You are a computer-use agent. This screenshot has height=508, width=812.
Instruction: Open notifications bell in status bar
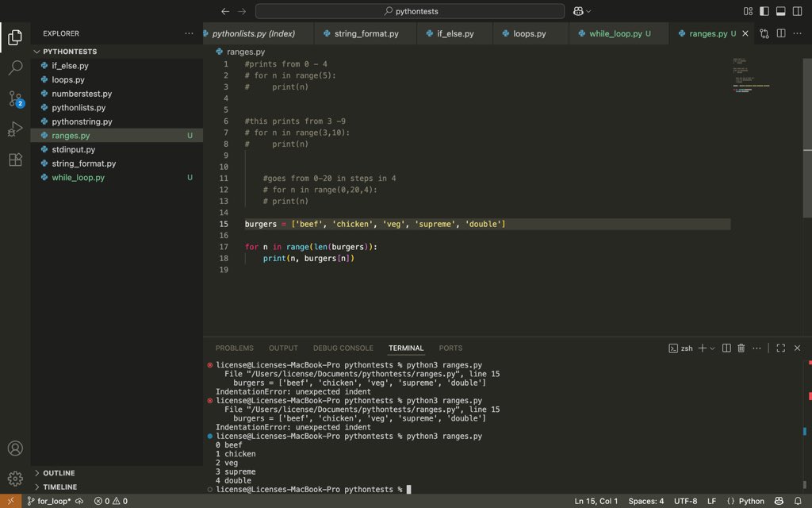tap(798, 501)
